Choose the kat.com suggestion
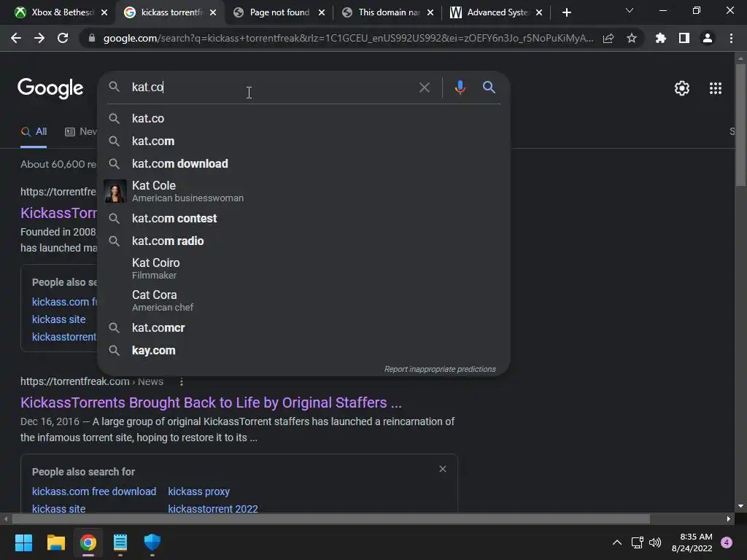The height and width of the screenshot is (560, 747). point(303,141)
